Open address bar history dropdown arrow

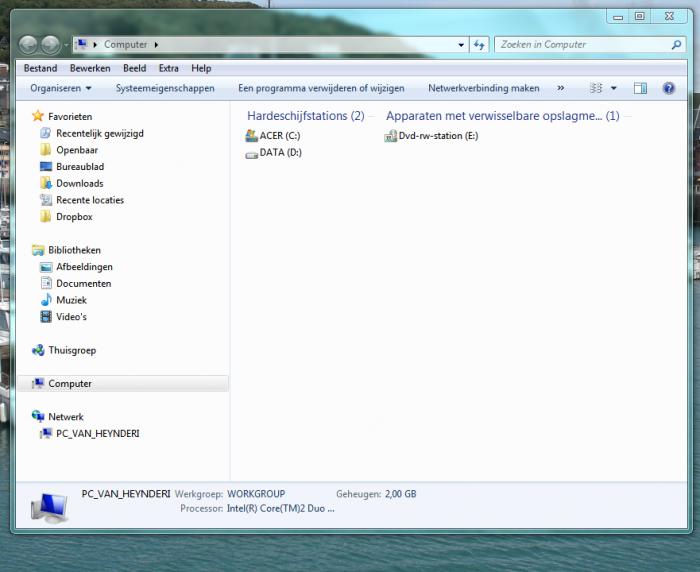coord(461,45)
